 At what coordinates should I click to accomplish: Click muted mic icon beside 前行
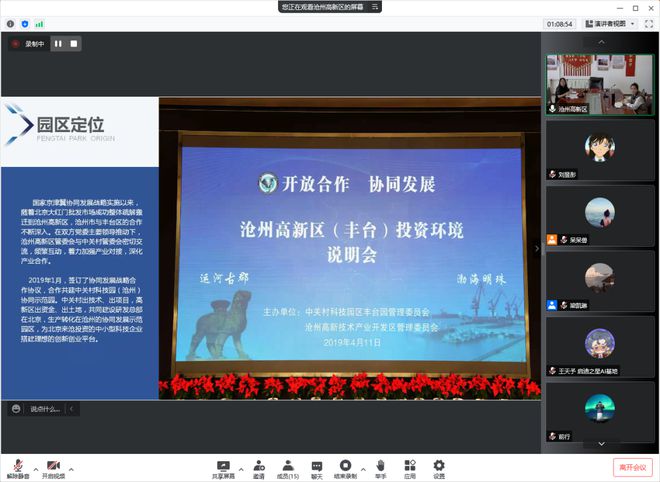(x=553, y=436)
